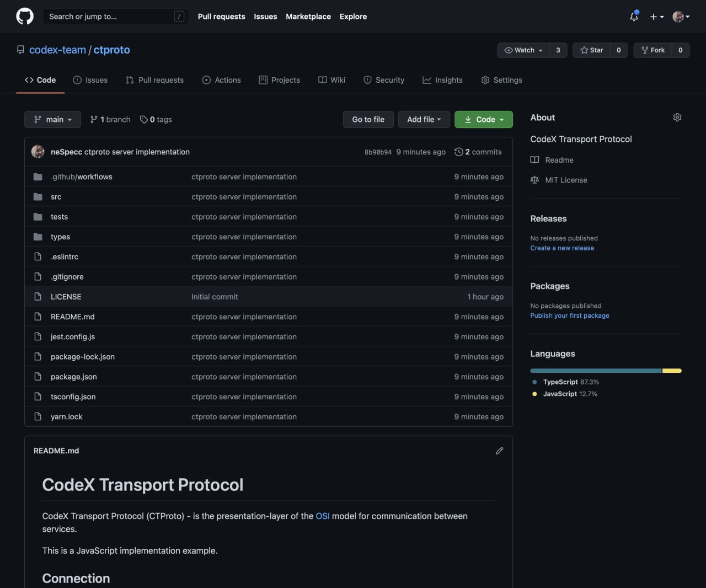The image size is (706, 588).
Task: Open the plus create-new dropdown
Action: click(x=656, y=17)
